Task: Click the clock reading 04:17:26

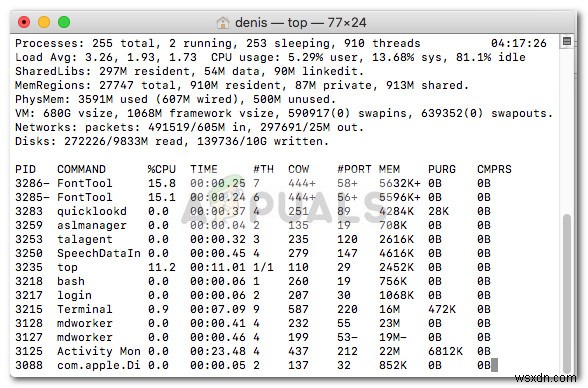Action: coord(519,43)
